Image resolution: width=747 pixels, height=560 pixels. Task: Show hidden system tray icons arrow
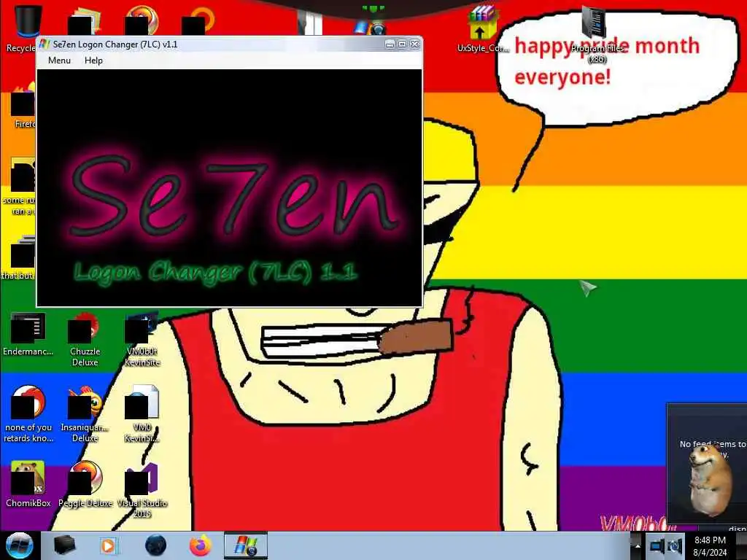coord(638,545)
